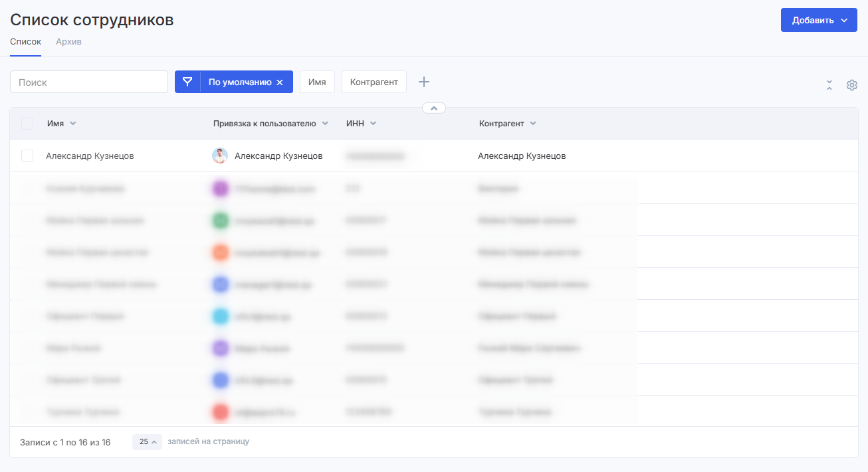
Task: Toggle the select-all header checkbox
Action: point(27,124)
